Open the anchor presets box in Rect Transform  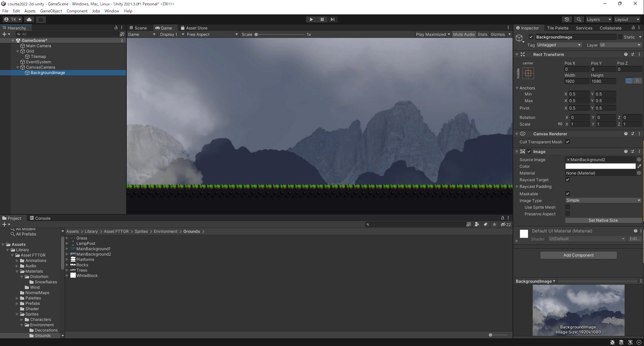528,73
